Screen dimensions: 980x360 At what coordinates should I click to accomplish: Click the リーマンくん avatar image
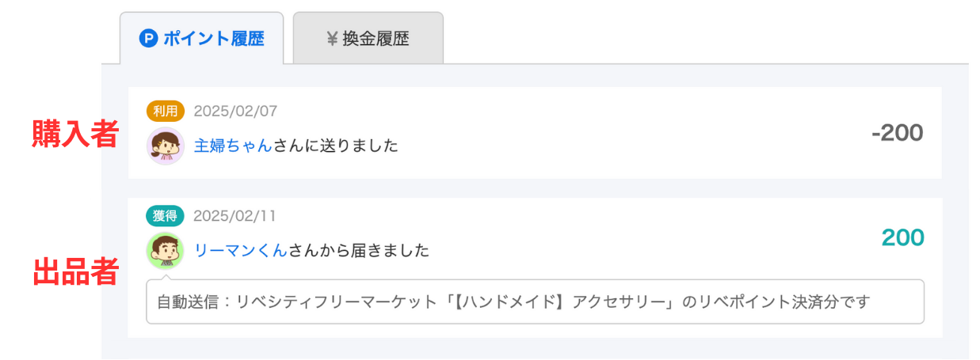(166, 251)
